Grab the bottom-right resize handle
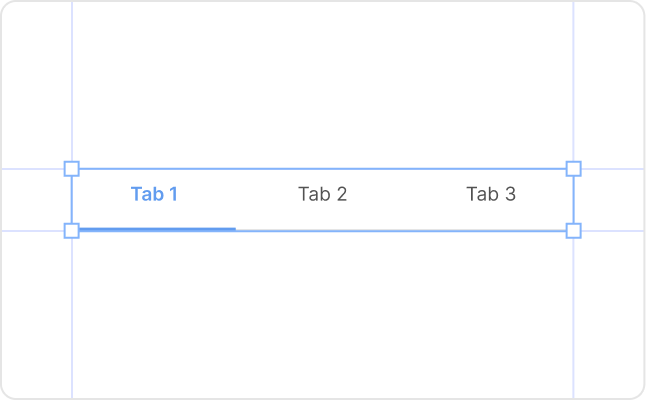Screen dimensions: 646x400 573,231
